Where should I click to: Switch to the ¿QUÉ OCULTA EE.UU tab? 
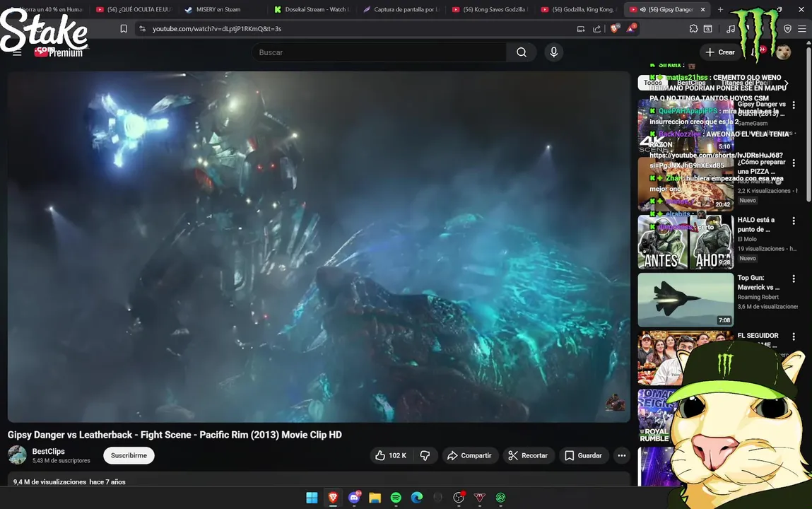[134, 9]
